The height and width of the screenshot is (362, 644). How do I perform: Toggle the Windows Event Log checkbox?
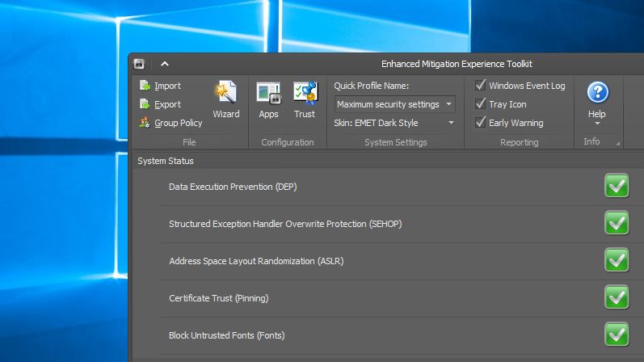[480, 85]
